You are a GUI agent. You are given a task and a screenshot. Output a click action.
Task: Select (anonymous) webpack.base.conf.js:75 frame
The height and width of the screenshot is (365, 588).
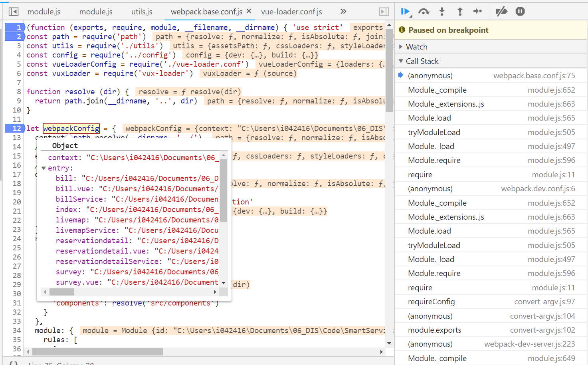[491, 75]
